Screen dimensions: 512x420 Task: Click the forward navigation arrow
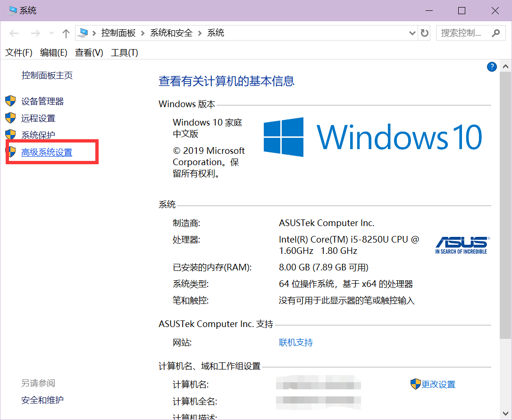[x=35, y=33]
